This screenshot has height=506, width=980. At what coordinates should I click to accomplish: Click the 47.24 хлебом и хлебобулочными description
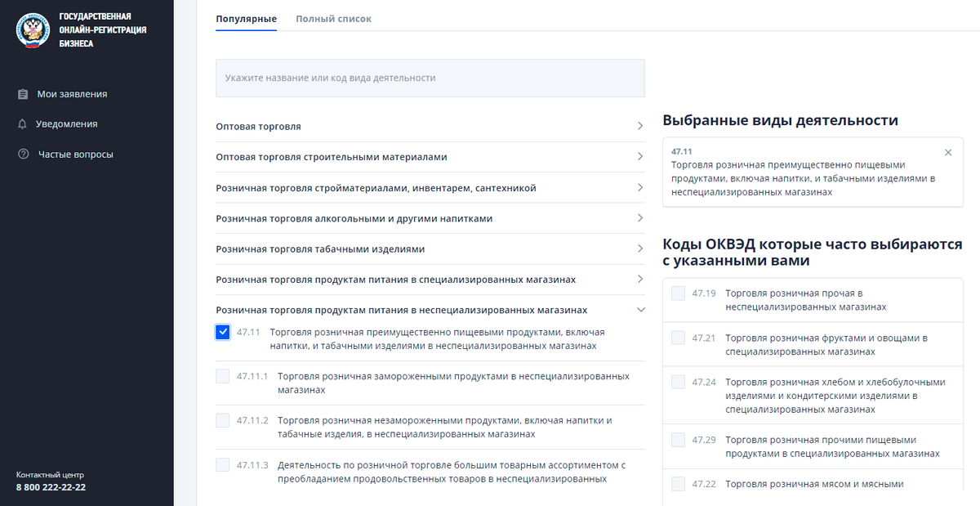[x=835, y=396]
